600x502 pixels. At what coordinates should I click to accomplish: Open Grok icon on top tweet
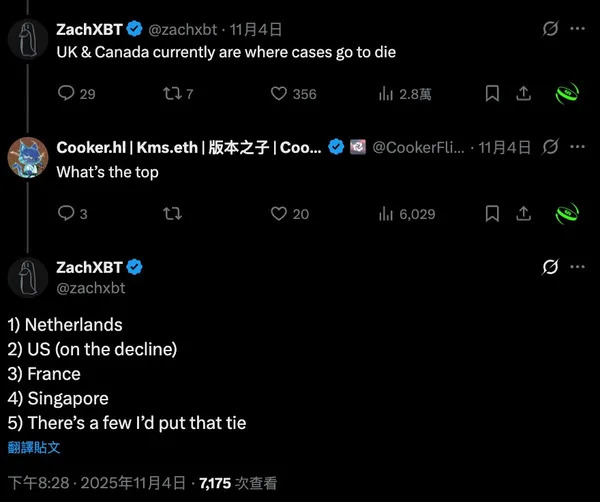548,29
